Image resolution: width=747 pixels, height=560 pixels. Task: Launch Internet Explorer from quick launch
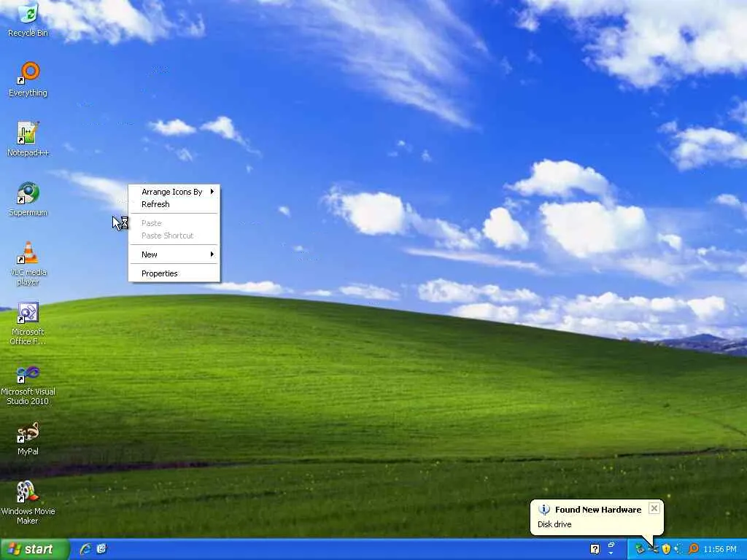(x=86, y=549)
